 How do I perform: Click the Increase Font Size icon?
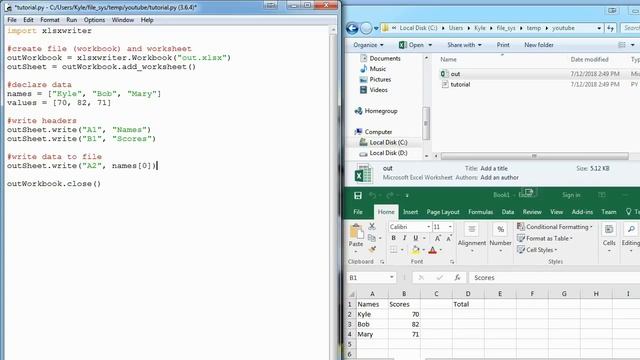pyautogui.click(x=438, y=238)
